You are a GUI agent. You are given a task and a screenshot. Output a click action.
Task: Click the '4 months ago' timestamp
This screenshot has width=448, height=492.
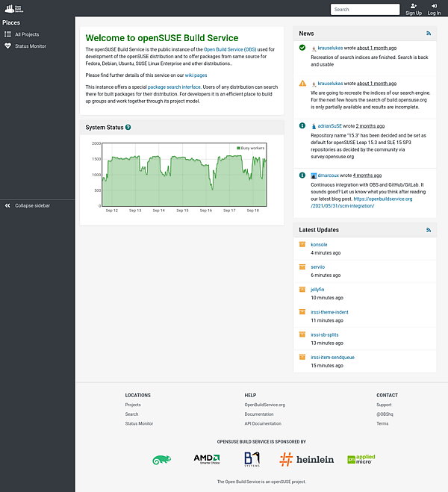pyautogui.click(x=367, y=175)
